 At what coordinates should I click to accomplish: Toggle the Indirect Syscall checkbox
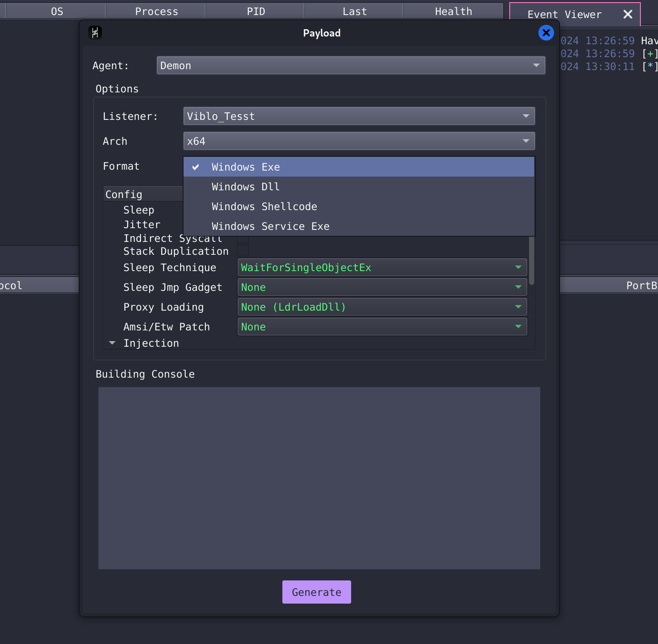pos(243,240)
